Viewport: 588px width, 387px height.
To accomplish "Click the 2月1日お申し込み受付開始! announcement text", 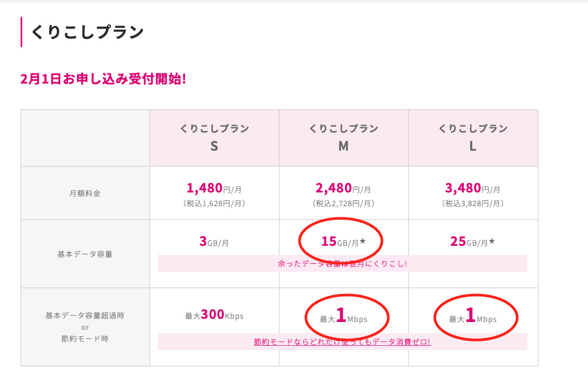I will (103, 79).
